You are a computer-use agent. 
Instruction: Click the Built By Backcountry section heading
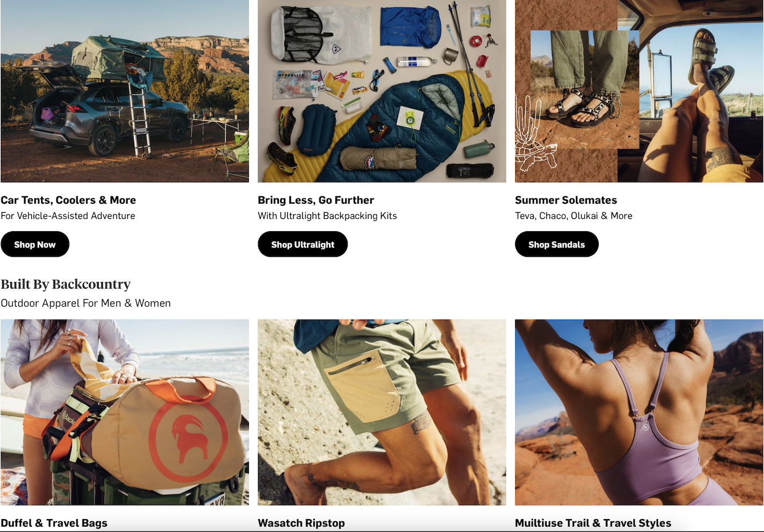(65, 284)
